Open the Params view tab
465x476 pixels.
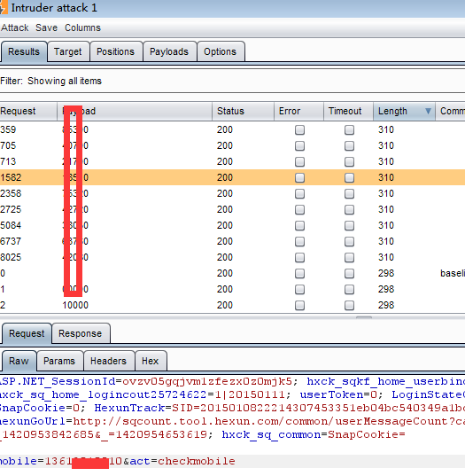point(59,361)
